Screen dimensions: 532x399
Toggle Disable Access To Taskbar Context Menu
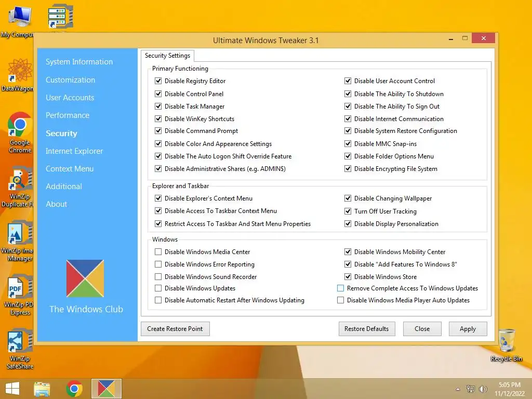tap(158, 211)
